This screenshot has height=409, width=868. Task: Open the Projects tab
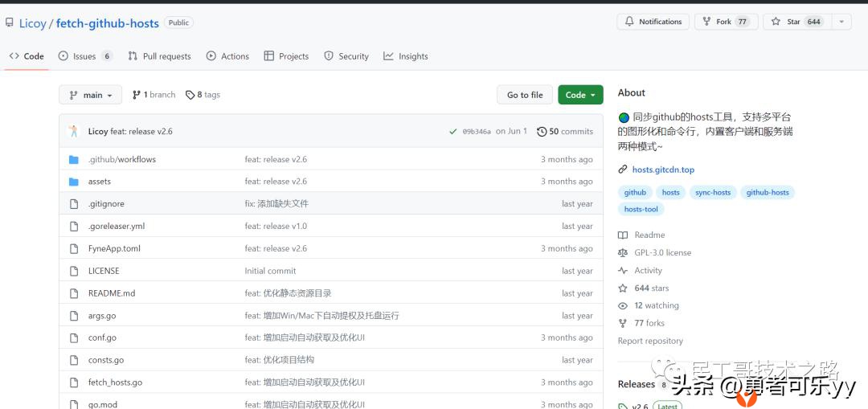coord(286,56)
